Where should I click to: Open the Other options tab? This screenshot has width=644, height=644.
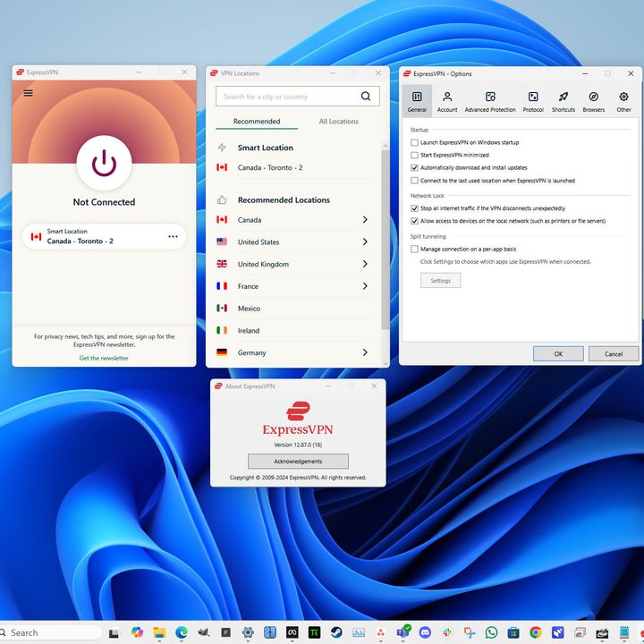(623, 101)
